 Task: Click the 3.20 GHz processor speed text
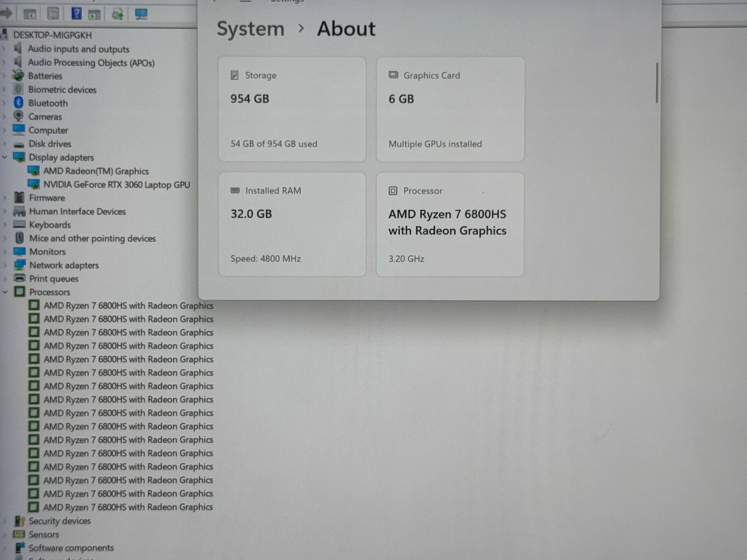(x=406, y=259)
